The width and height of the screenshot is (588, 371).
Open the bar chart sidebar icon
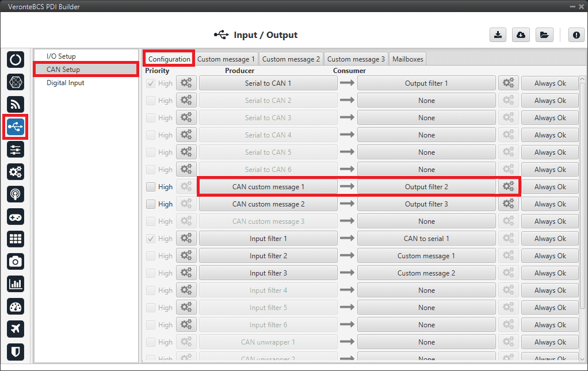(16, 284)
